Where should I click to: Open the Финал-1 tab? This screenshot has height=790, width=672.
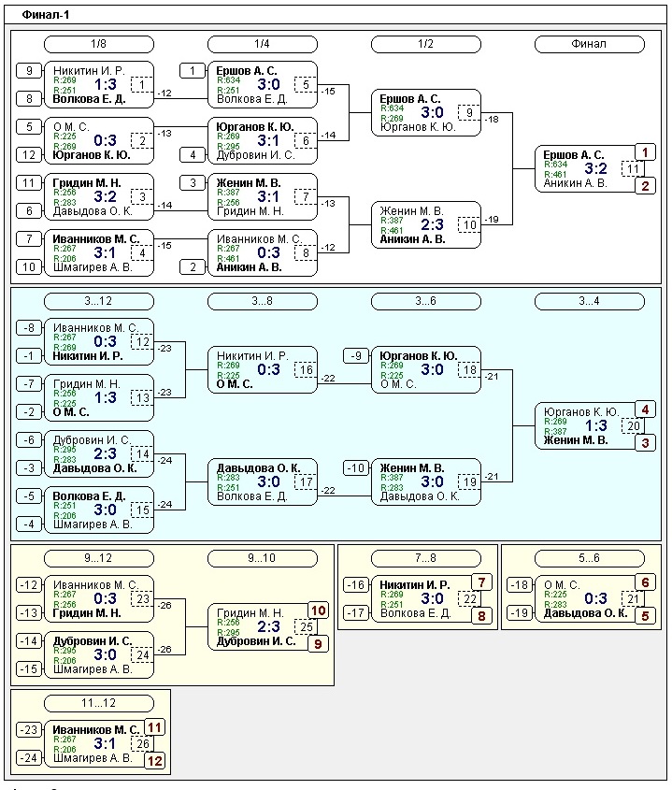45,15
